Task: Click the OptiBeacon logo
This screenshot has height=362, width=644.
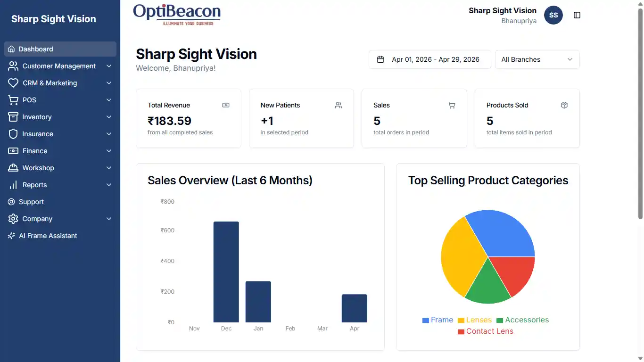Action: coord(177,14)
